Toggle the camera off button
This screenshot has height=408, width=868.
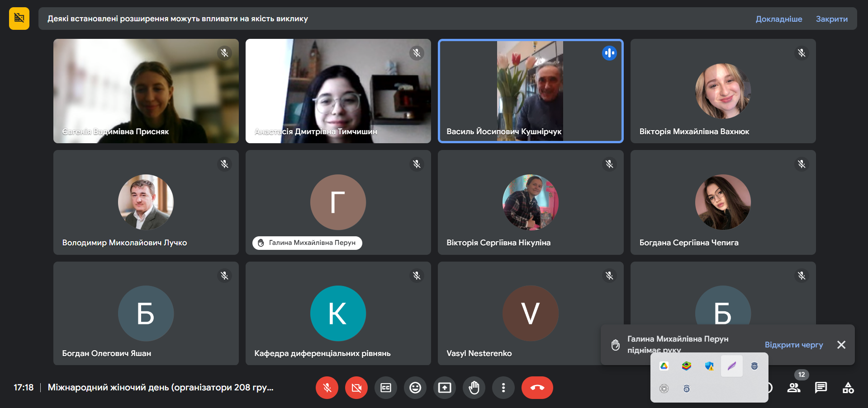(356, 388)
